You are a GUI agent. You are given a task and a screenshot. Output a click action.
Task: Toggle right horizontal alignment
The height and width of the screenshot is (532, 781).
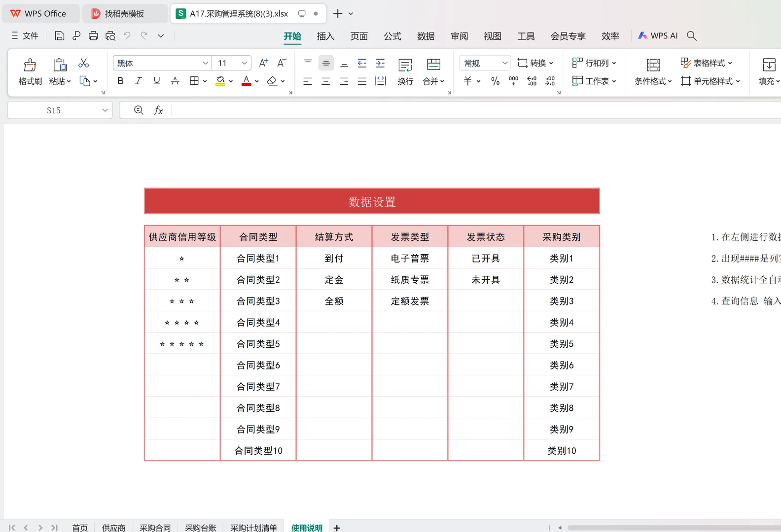pyautogui.click(x=344, y=81)
